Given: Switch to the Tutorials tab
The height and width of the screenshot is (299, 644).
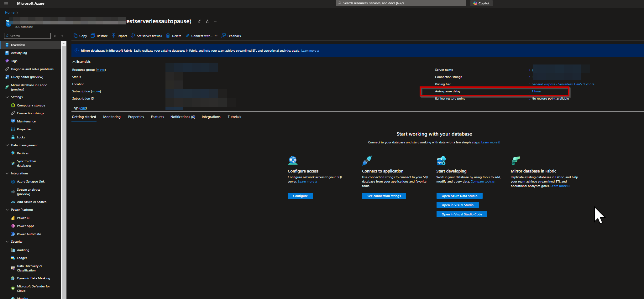Looking at the screenshot, I should pyautogui.click(x=234, y=117).
